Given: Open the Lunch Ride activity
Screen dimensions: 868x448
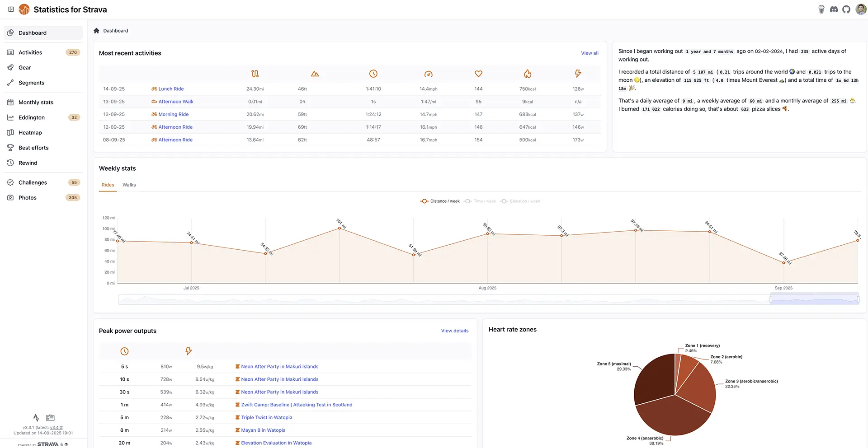Looking at the screenshot, I should [x=171, y=89].
